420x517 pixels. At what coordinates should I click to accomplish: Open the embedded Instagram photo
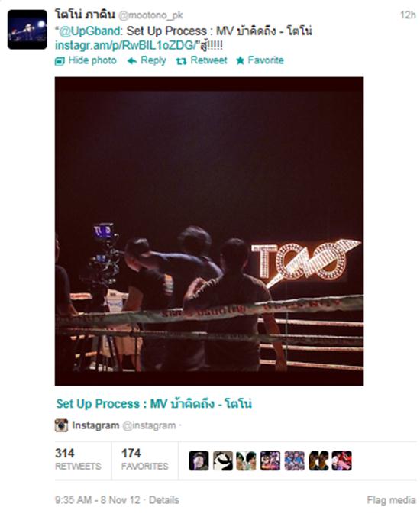(209, 231)
